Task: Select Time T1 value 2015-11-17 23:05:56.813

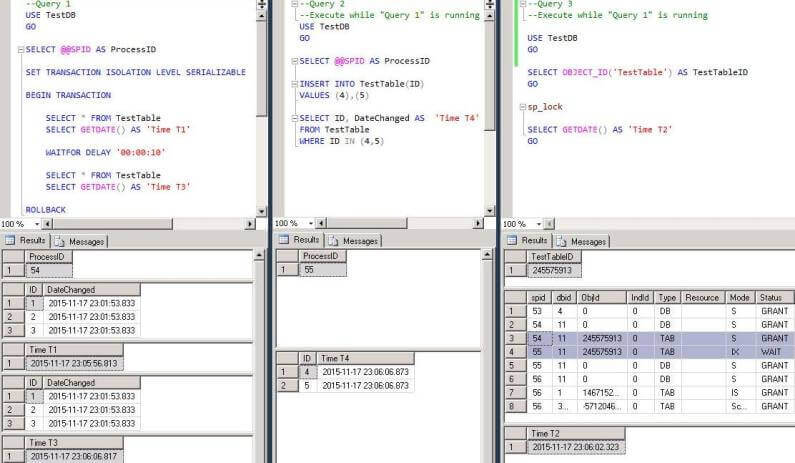Action: [x=74, y=364]
